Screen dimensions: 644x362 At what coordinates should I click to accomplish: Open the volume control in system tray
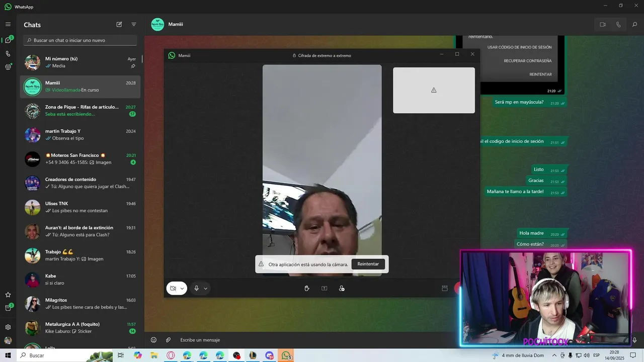point(587,355)
